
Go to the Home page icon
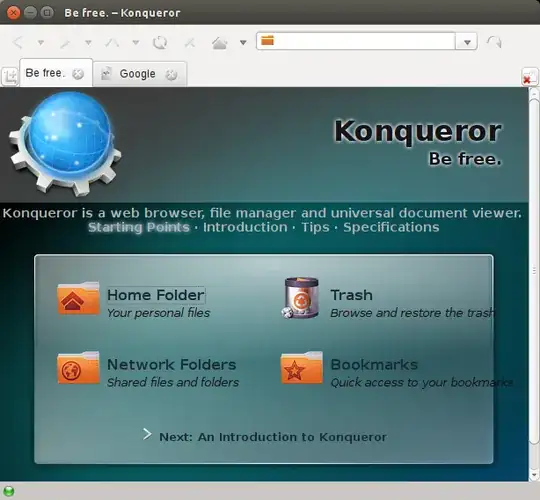pyautogui.click(x=219, y=43)
